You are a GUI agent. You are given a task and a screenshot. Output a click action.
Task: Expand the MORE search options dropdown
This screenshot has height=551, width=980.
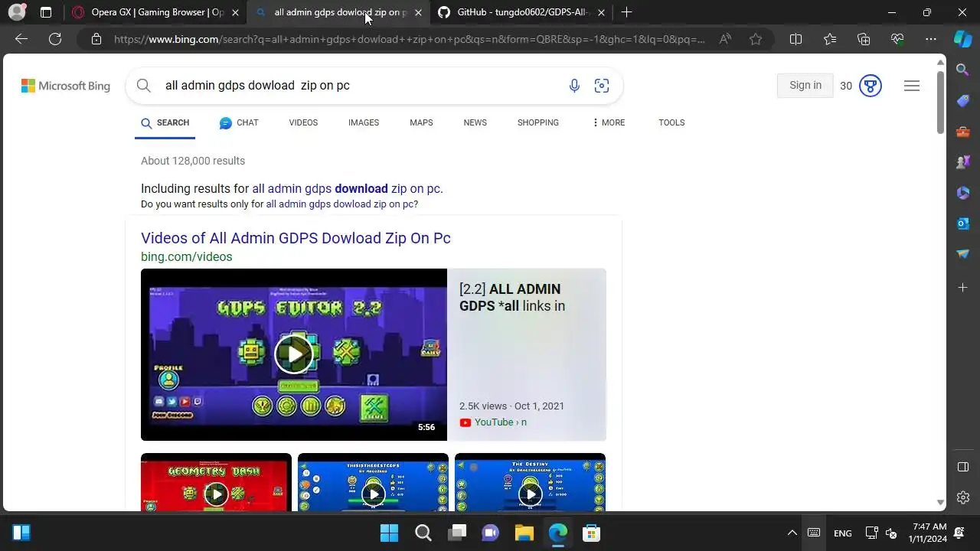pyautogui.click(x=608, y=122)
